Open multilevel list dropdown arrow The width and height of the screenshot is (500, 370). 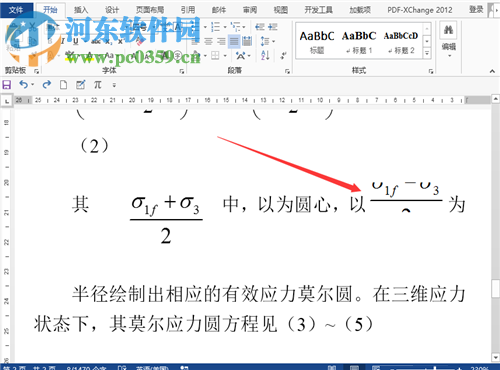coord(244,27)
